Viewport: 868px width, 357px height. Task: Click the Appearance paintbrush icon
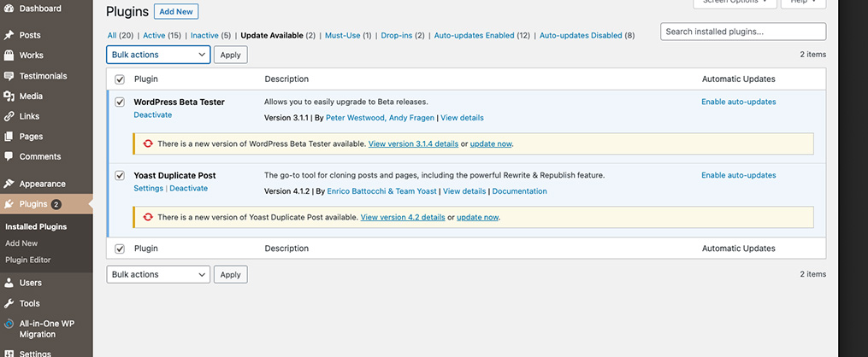click(x=9, y=184)
